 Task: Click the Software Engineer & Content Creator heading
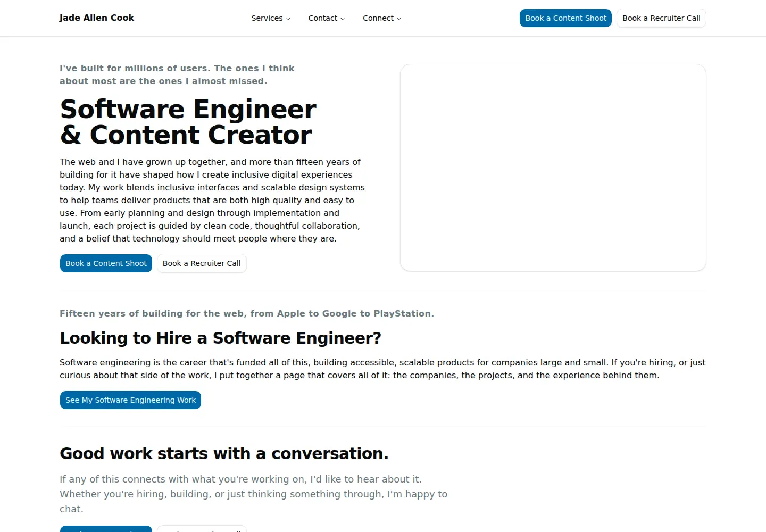[x=188, y=122]
